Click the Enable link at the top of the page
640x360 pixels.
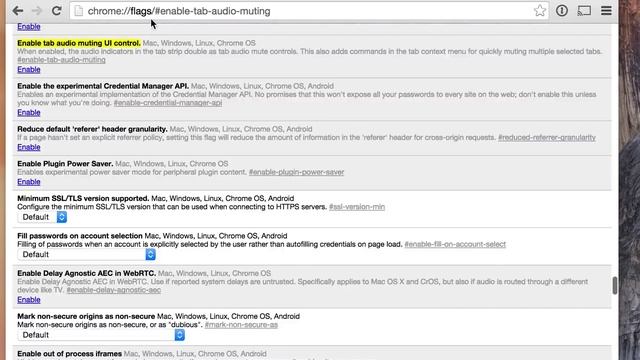coord(29,27)
